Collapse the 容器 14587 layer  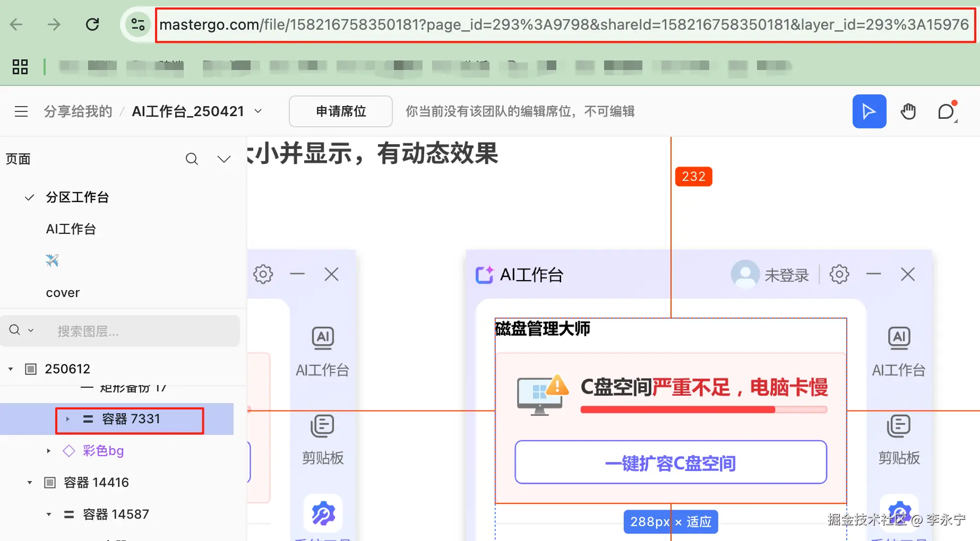(49, 514)
